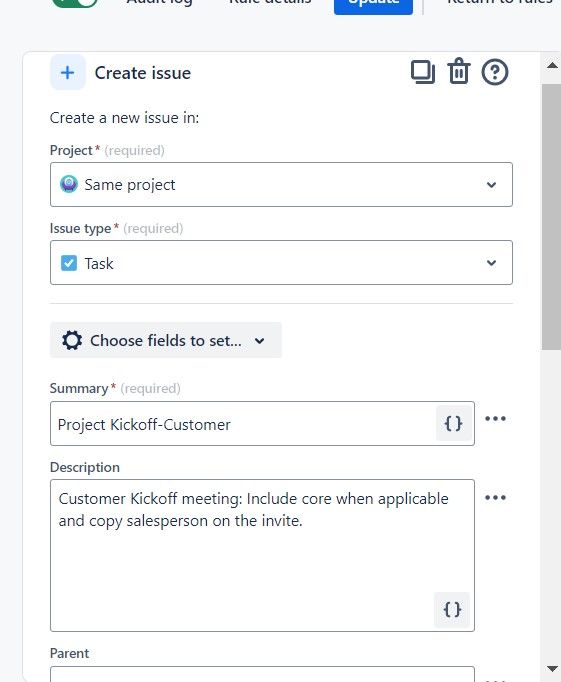Click into the Summary text field

(x=243, y=424)
